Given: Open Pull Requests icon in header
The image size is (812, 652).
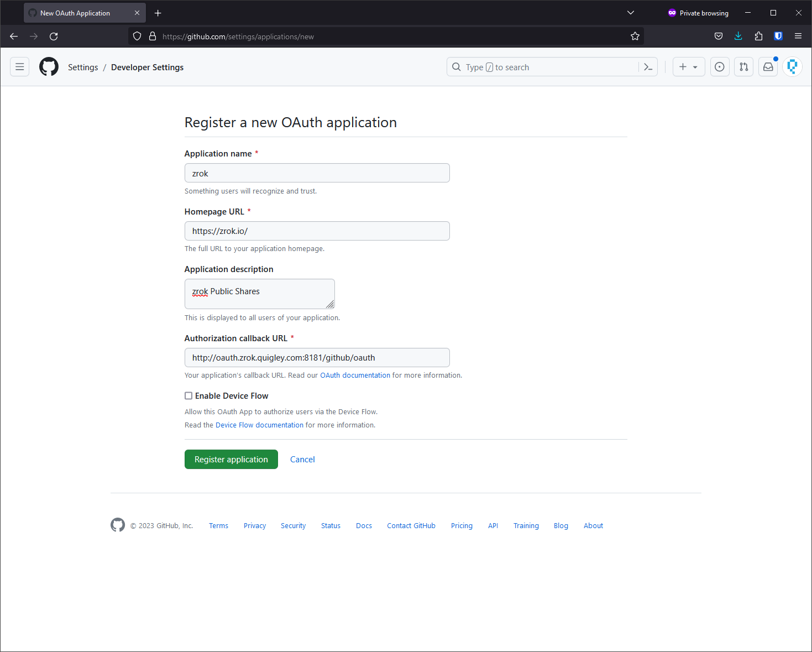Looking at the screenshot, I should [743, 67].
